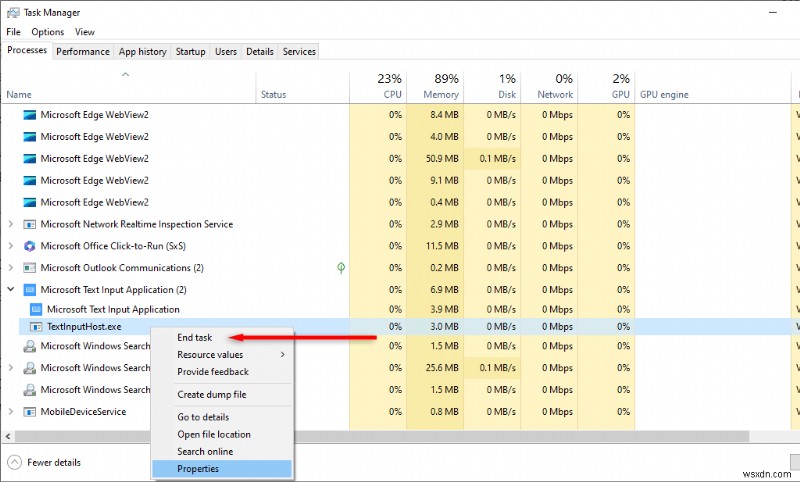
Task: Open the View menu
Action: (x=85, y=32)
